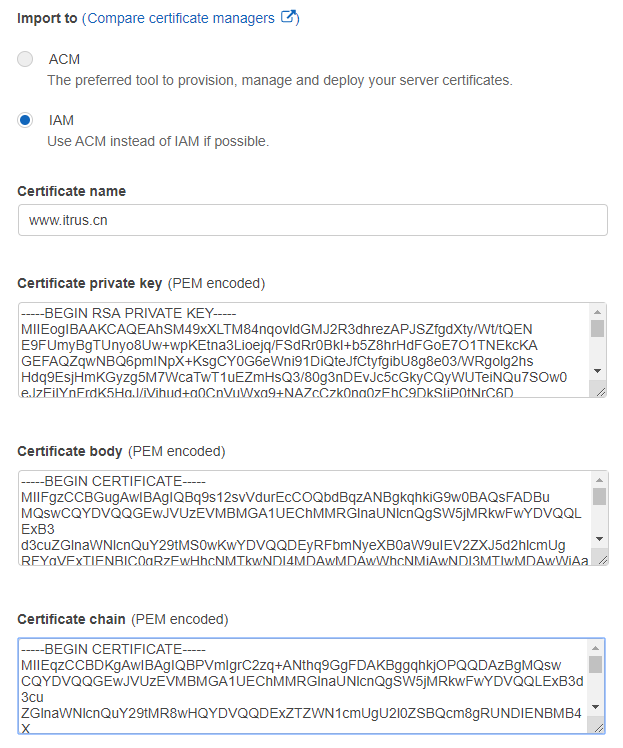
Task: Click certificate body scrollbar down arrow
Action: 597,539
